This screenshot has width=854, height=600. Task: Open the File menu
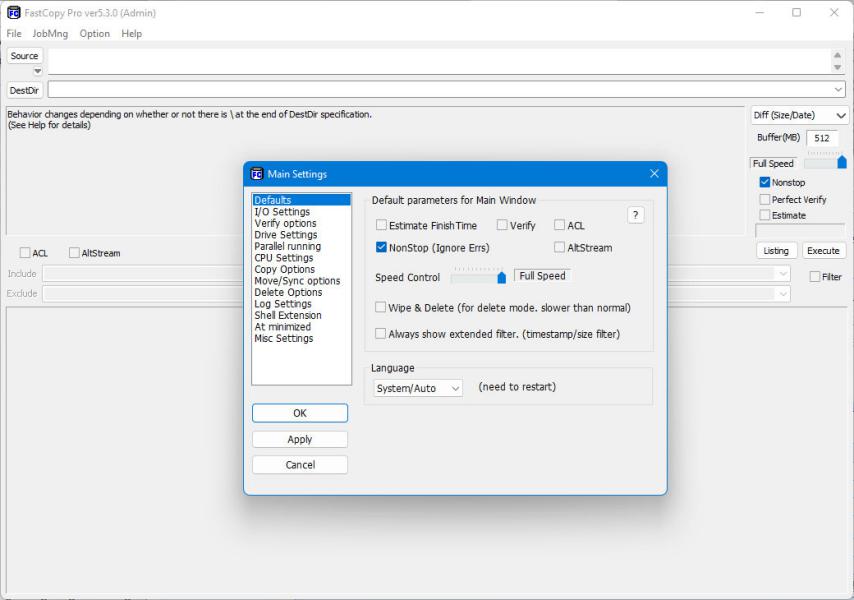coord(14,33)
